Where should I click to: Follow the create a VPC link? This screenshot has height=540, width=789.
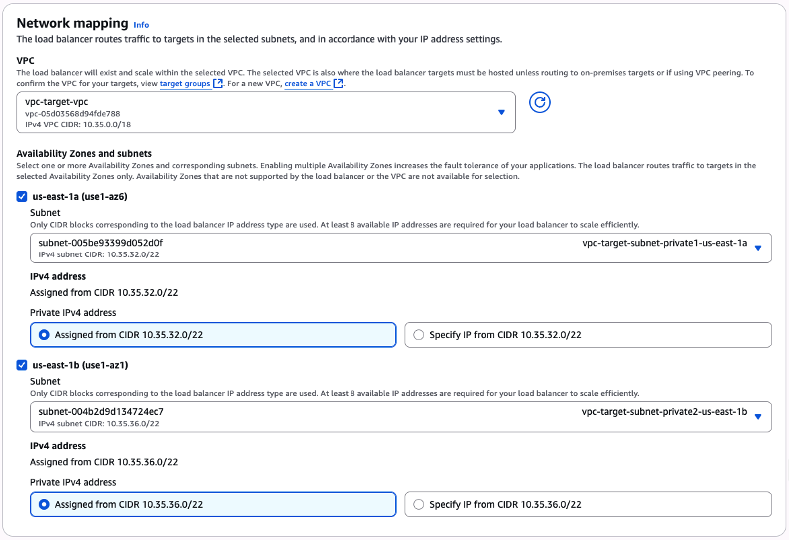coord(308,84)
